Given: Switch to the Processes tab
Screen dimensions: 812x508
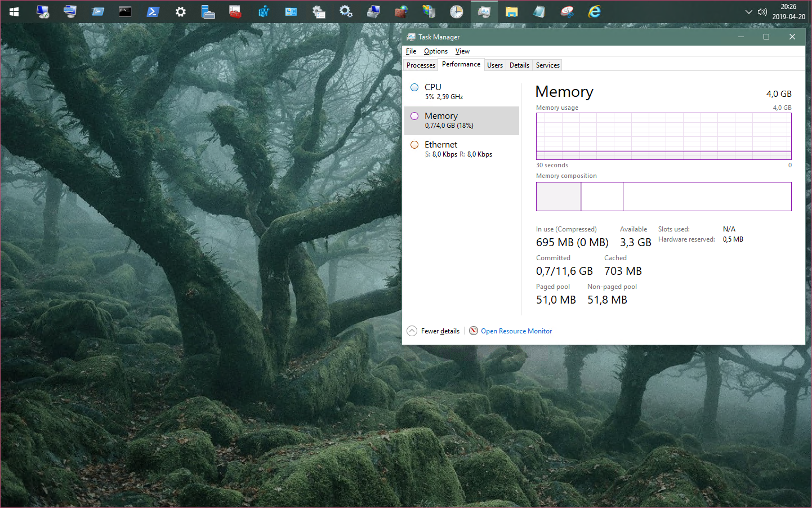Looking at the screenshot, I should (x=421, y=65).
